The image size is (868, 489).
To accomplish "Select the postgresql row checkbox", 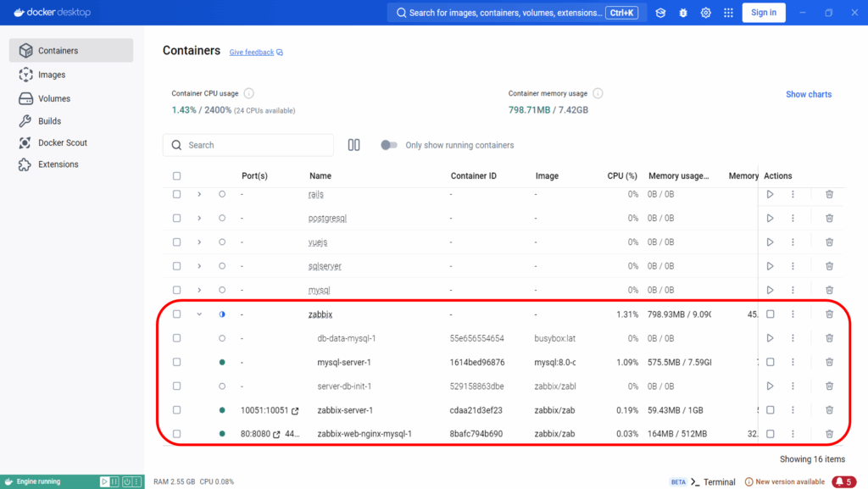I will (x=176, y=218).
